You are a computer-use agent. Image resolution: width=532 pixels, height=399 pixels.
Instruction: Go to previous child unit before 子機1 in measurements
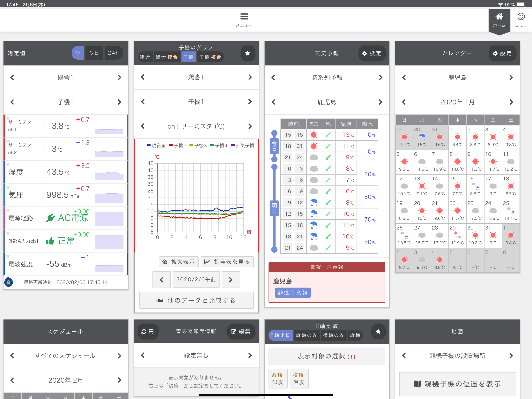point(12,102)
